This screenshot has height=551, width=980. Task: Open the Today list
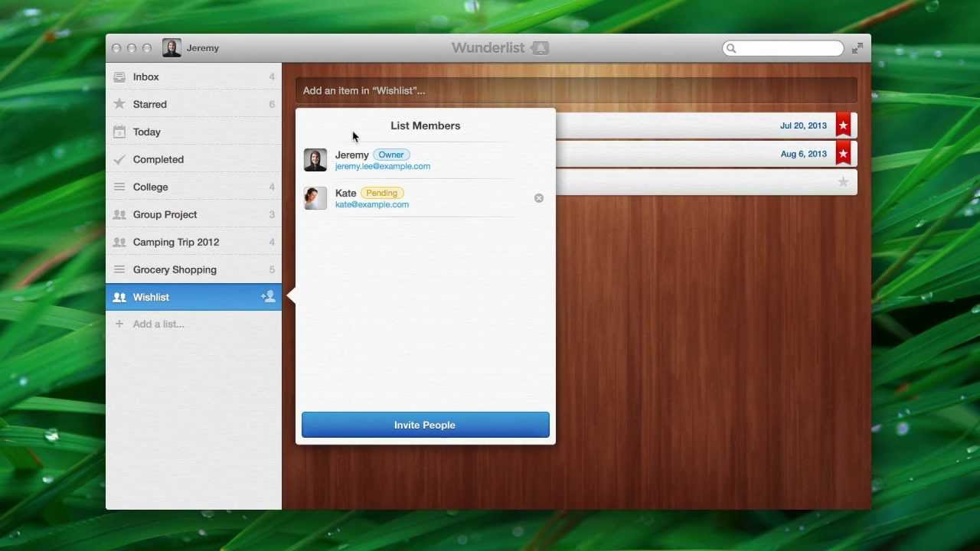point(194,132)
